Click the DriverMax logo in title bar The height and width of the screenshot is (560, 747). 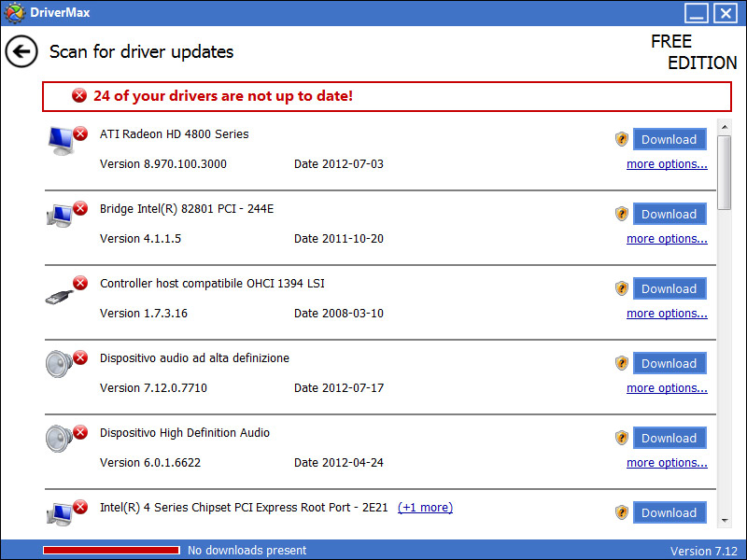coord(15,13)
